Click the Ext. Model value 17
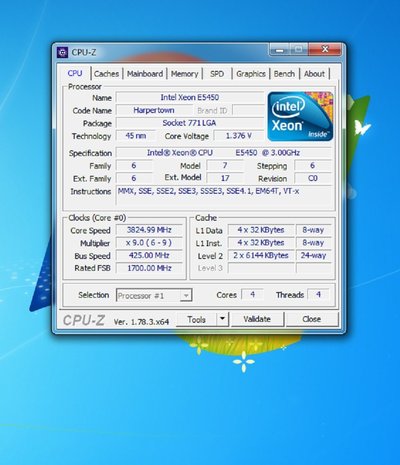400x465 pixels. coord(225,178)
